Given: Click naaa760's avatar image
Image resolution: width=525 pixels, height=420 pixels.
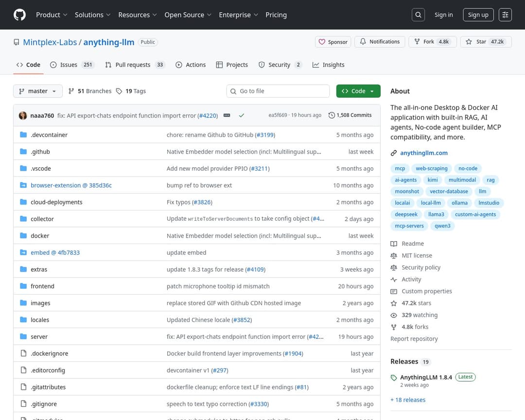Looking at the screenshot, I should coord(23,115).
